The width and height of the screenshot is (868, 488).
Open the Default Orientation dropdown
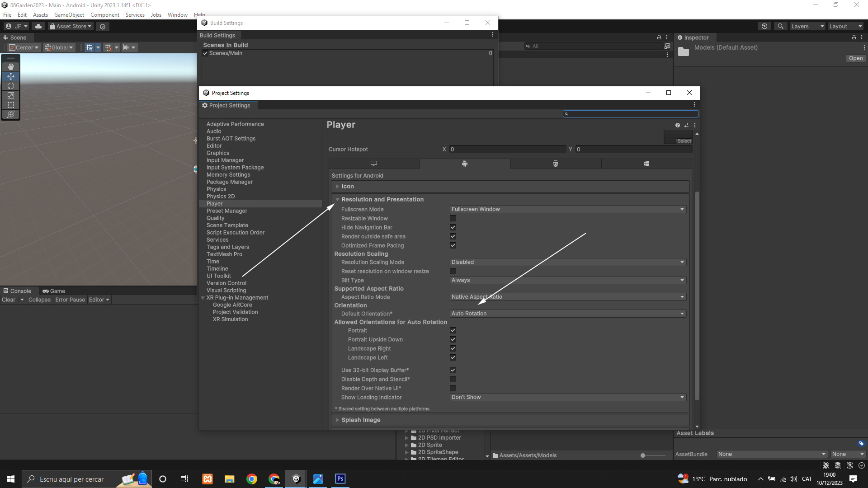point(568,314)
